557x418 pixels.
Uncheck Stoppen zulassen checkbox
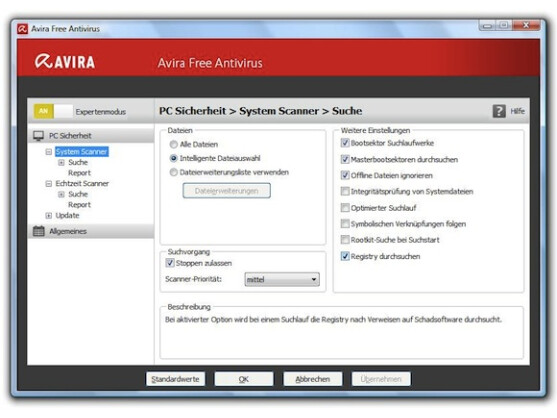pos(170,263)
